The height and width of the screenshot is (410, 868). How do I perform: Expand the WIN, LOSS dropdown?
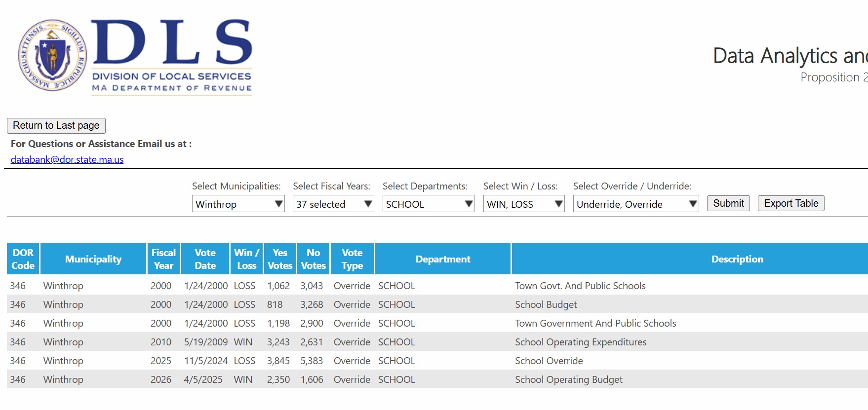click(x=523, y=204)
